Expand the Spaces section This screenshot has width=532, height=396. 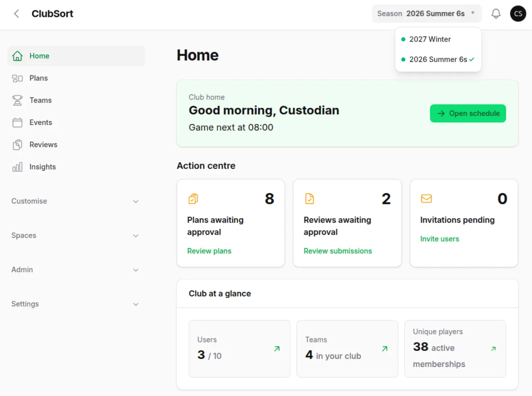coord(76,236)
